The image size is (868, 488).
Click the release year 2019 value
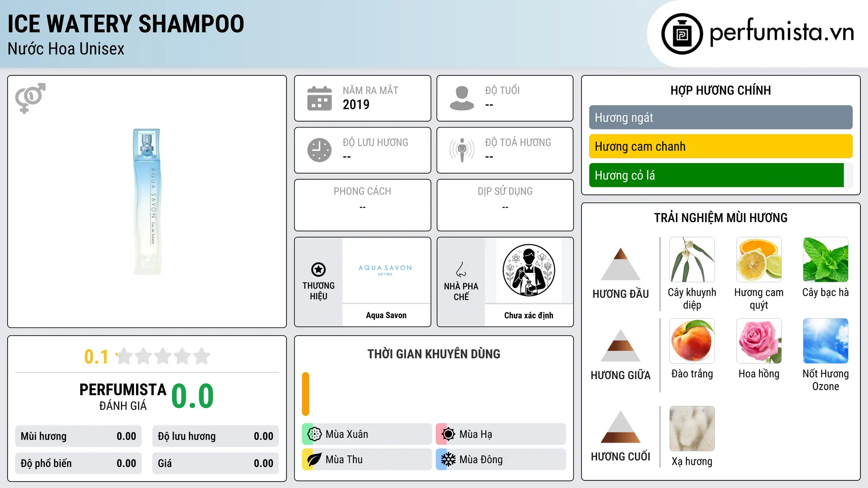[x=356, y=105]
